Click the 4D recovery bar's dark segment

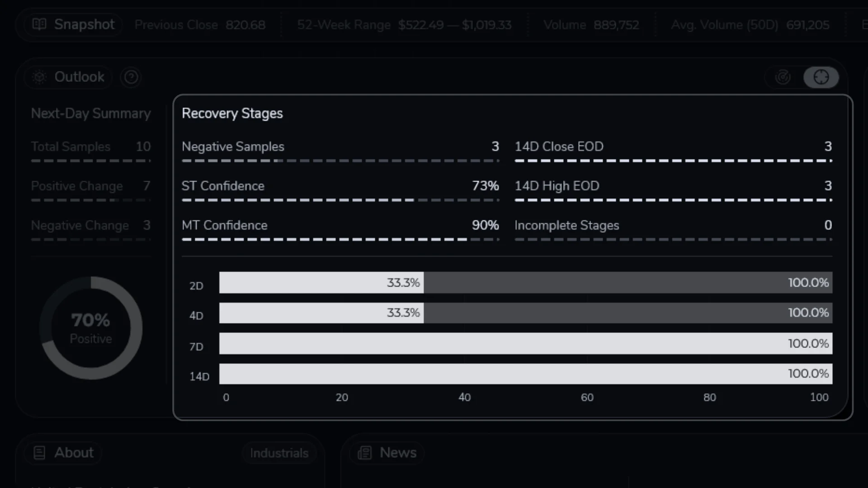pos(627,313)
